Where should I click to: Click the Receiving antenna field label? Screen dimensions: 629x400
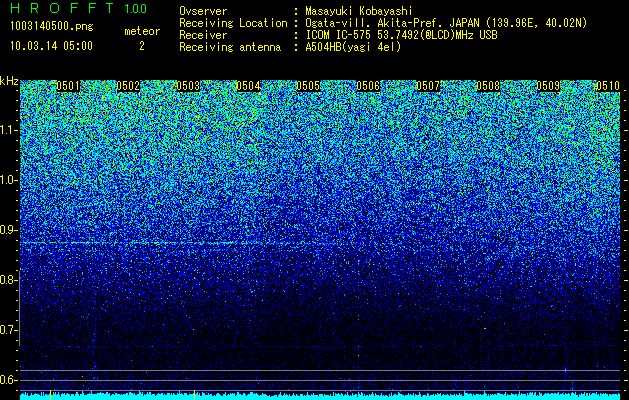point(230,47)
